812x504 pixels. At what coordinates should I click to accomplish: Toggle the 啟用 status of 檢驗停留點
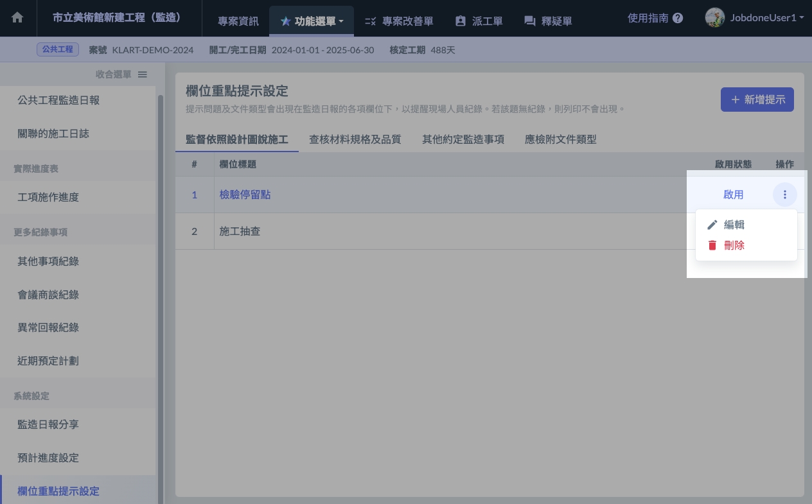733,195
